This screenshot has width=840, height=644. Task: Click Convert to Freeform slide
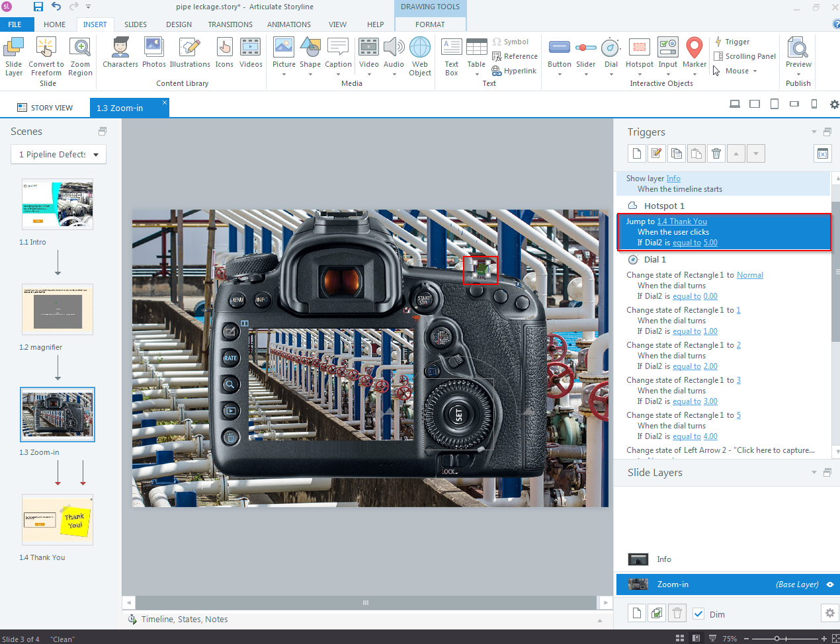click(46, 57)
